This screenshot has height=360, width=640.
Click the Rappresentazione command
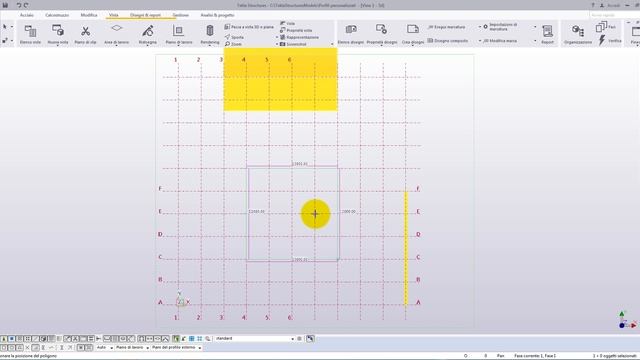coord(299,37)
